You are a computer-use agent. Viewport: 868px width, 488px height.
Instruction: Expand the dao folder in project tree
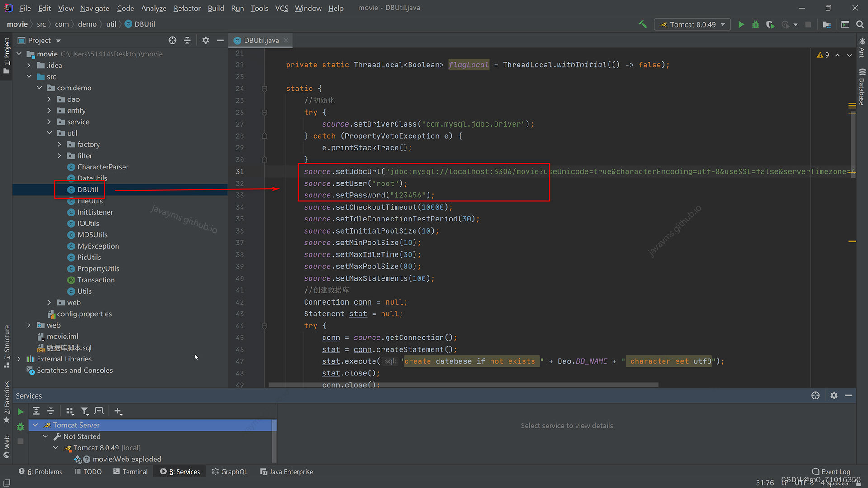tap(50, 99)
